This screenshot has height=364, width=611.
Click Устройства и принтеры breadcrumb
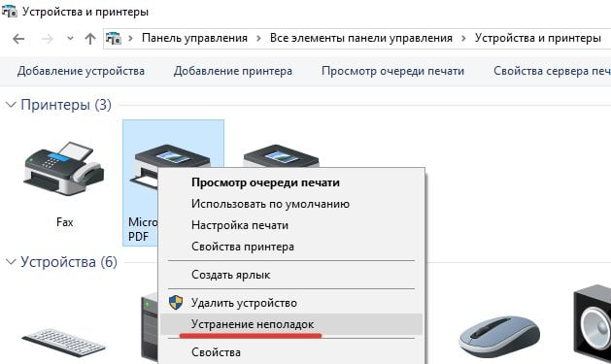[538, 38]
